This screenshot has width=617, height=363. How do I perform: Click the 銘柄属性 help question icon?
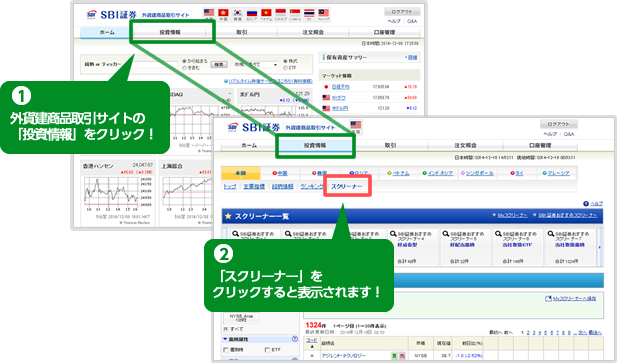[x=295, y=339]
